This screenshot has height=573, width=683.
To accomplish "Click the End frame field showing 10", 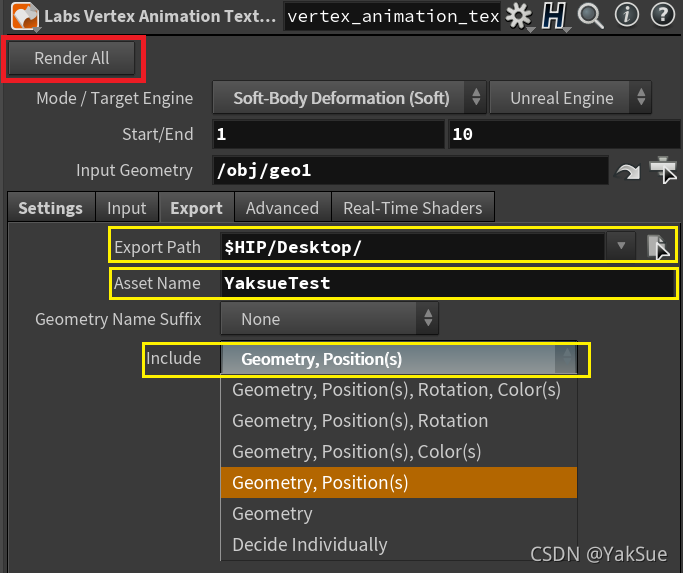I will (x=565, y=134).
